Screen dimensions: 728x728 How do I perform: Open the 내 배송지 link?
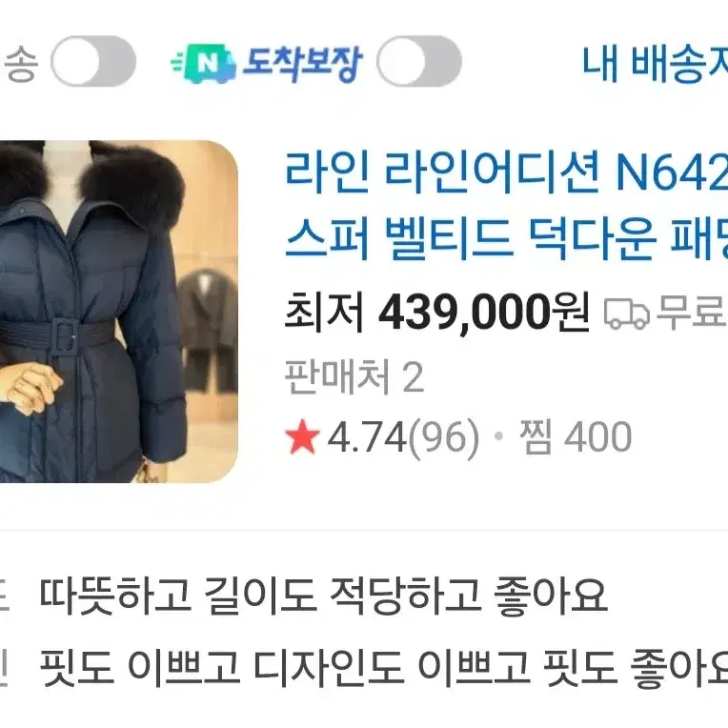[x=655, y=64]
